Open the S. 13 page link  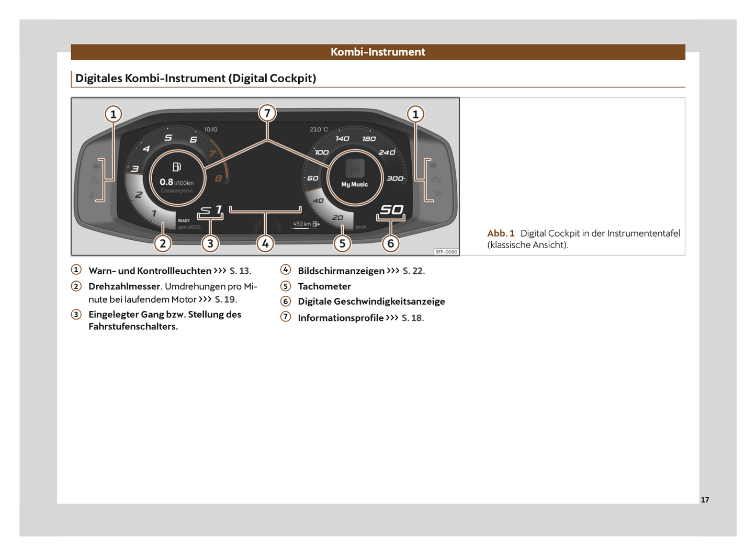240,271
